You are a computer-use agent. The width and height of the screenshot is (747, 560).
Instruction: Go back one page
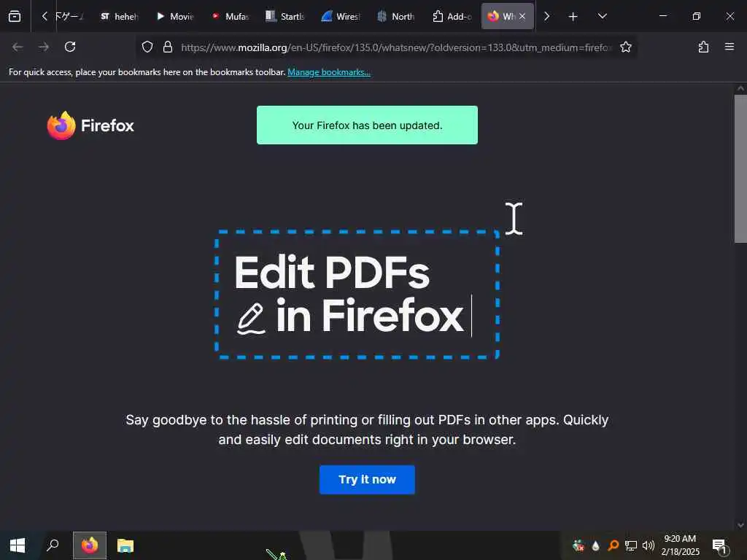point(18,47)
